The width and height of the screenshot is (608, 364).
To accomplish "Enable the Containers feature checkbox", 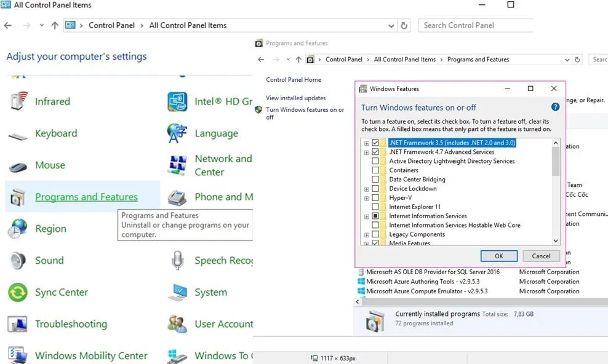I will tap(375, 170).
